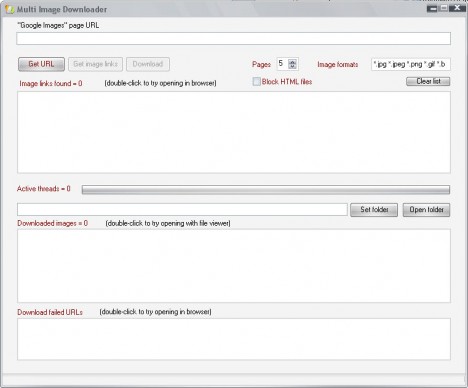The image size is (468, 388).
Task: Click the 'Download failed URLs' label
Action: point(50,312)
